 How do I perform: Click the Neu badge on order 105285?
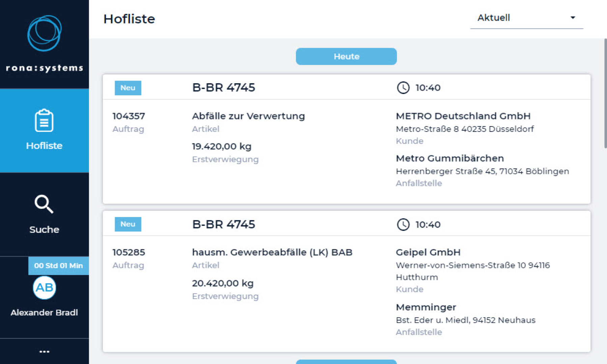(x=128, y=224)
